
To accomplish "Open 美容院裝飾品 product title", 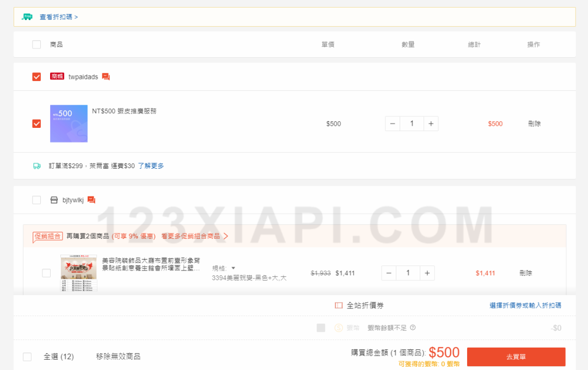I will coord(151,264).
